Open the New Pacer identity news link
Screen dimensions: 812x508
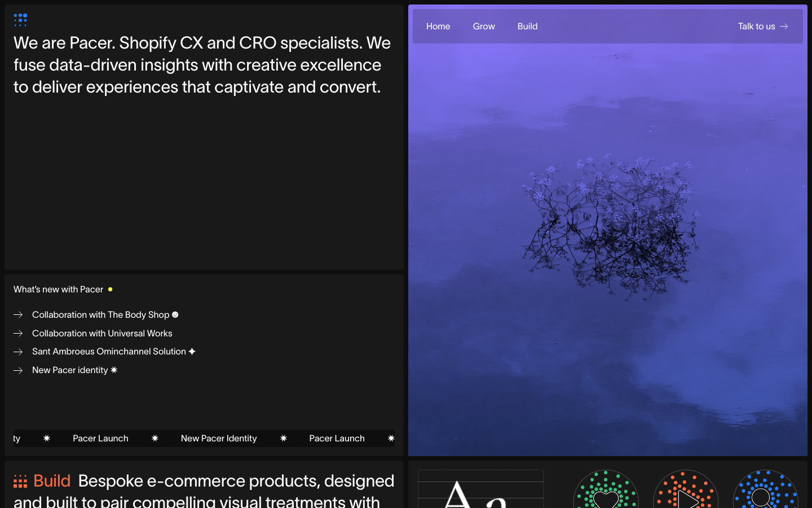pyautogui.click(x=70, y=370)
